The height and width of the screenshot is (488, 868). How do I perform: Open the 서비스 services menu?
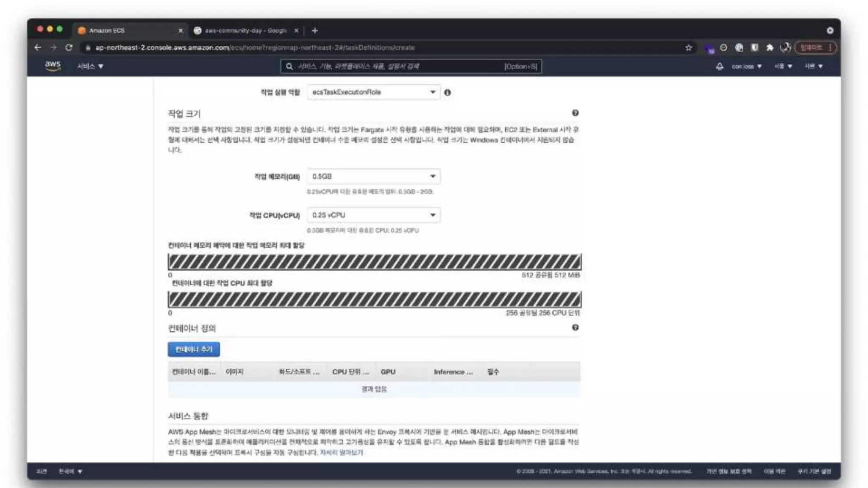coord(90,67)
